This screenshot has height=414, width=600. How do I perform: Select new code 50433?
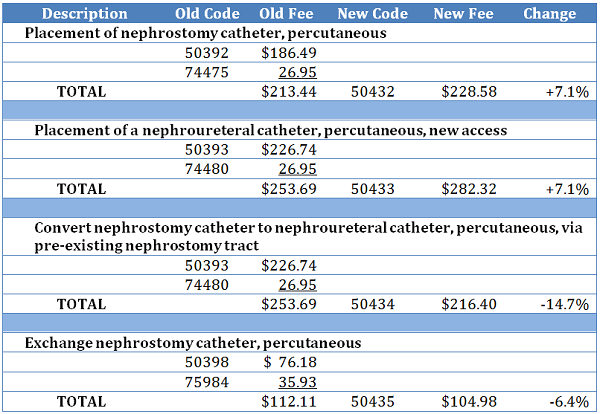click(x=373, y=189)
